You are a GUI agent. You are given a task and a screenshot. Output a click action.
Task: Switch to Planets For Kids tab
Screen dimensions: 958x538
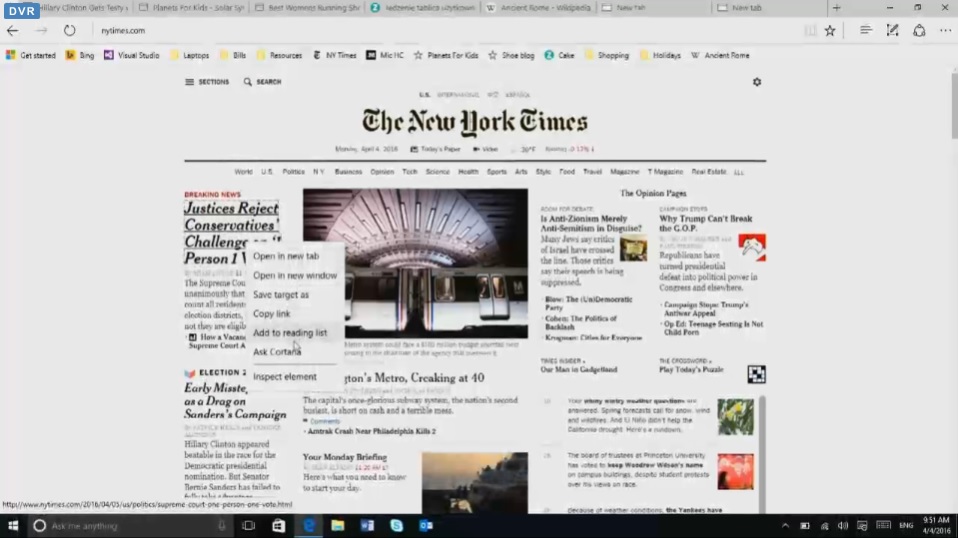pos(191,7)
